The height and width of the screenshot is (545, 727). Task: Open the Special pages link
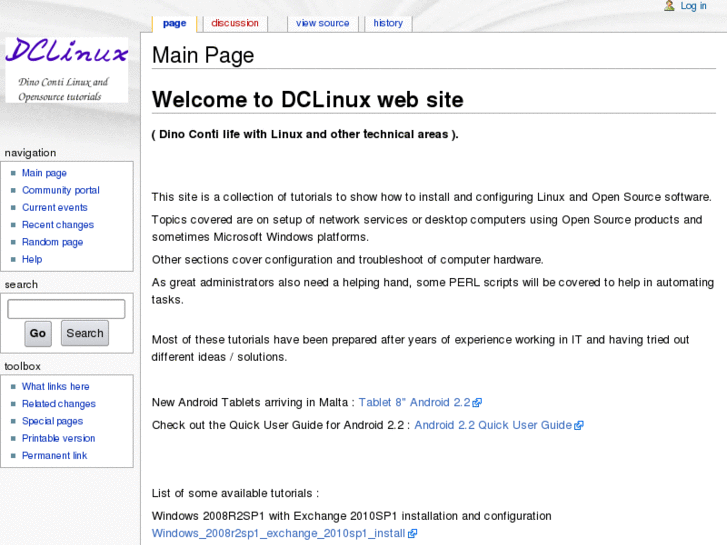(52, 421)
